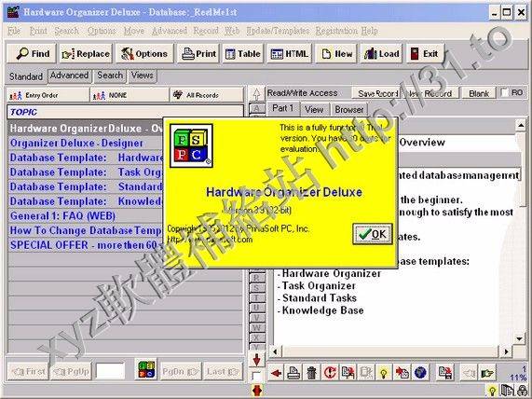Click the Replace toolbar button

[x=86, y=54]
